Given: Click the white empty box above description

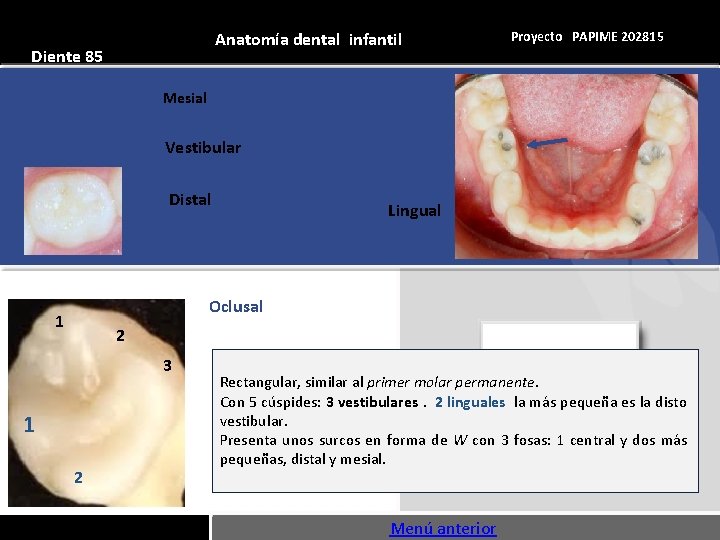Looking at the screenshot, I should pyautogui.click(x=560, y=336).
